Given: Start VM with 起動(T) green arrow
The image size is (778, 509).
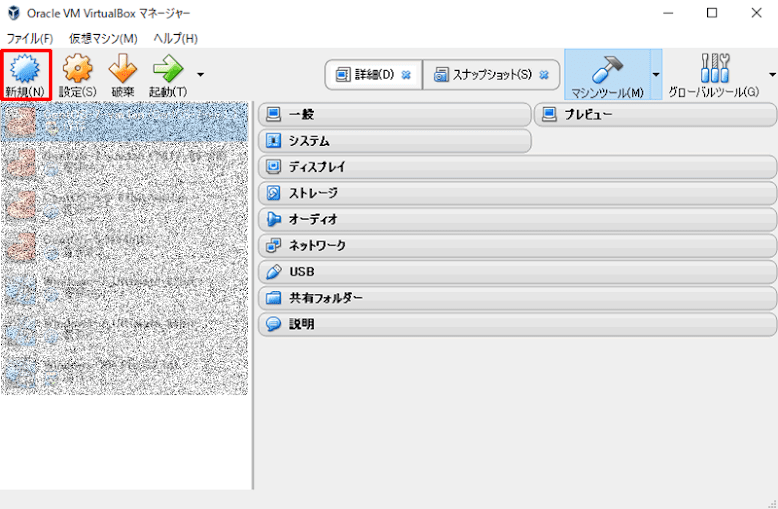Looking at the screenshot, I should click(168, 68).
